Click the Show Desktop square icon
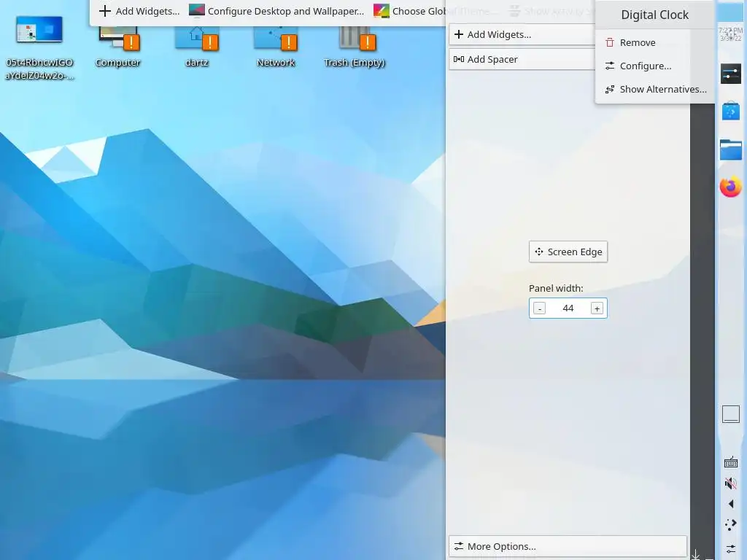747x560 pixels. click(x=731, y=414)
